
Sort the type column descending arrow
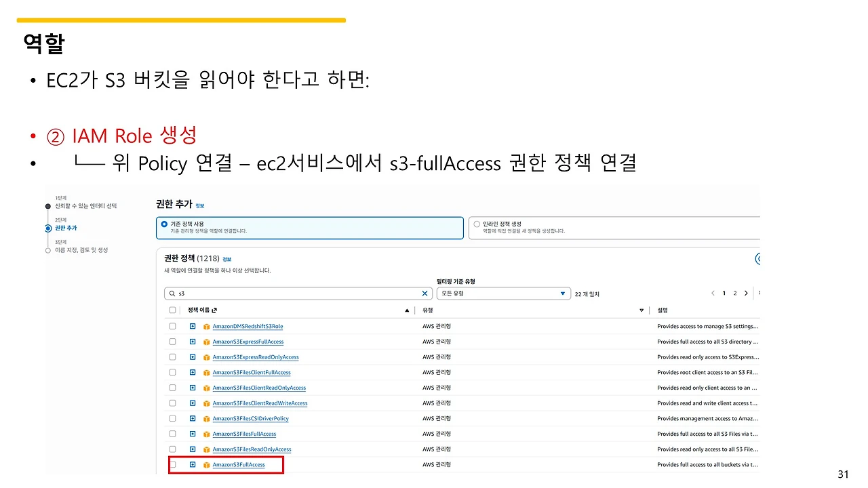point(642,310)
